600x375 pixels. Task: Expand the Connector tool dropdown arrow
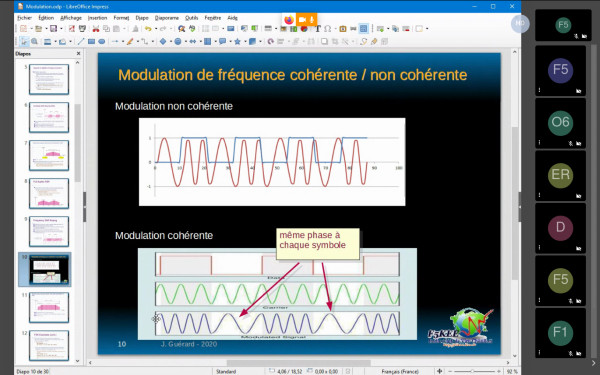[153, 41]
